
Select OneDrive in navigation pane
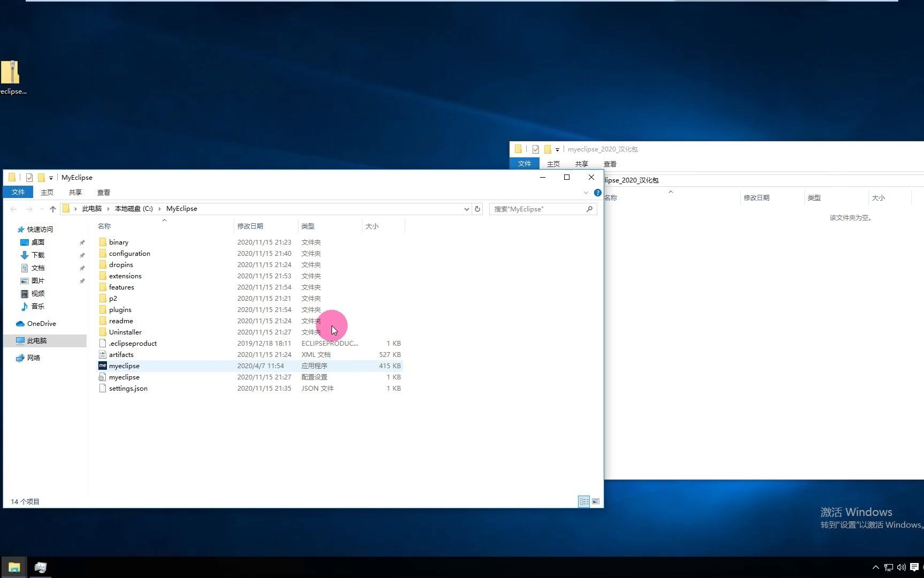(x=41, y=323)
